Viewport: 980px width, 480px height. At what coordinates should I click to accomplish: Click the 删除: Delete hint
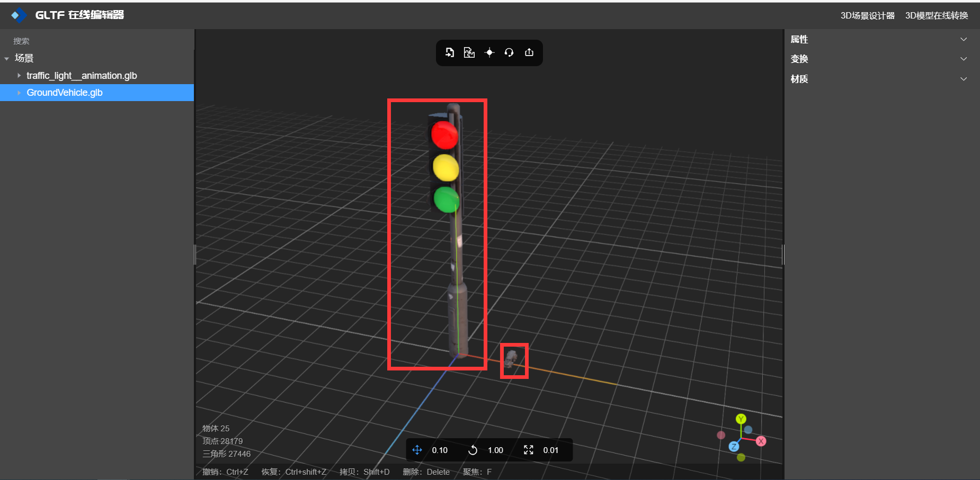(426, 472)
